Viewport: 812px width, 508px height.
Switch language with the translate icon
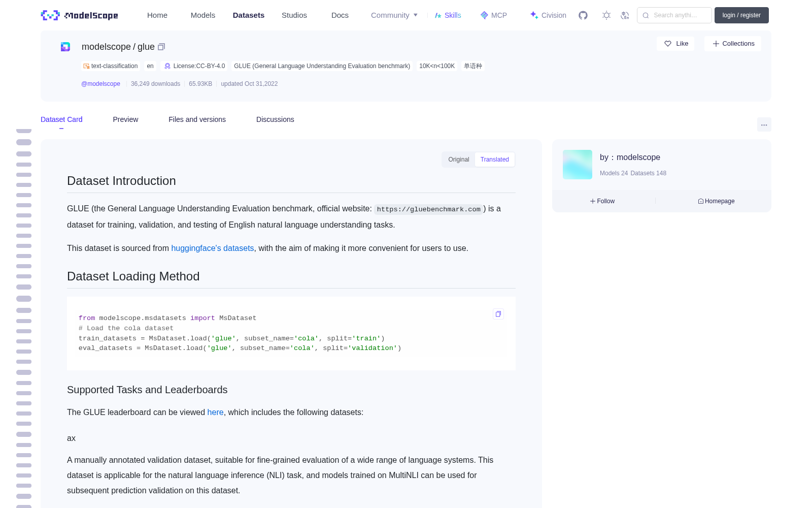625,15
